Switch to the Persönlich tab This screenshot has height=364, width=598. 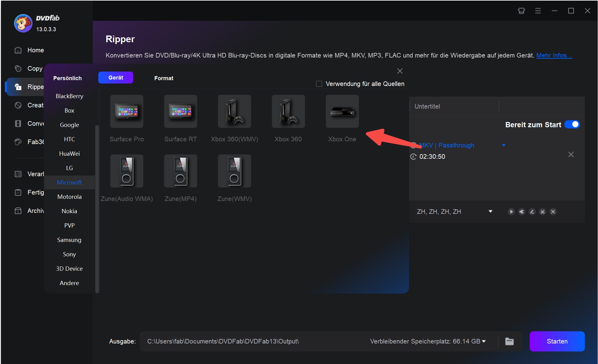tap(67, 78)
